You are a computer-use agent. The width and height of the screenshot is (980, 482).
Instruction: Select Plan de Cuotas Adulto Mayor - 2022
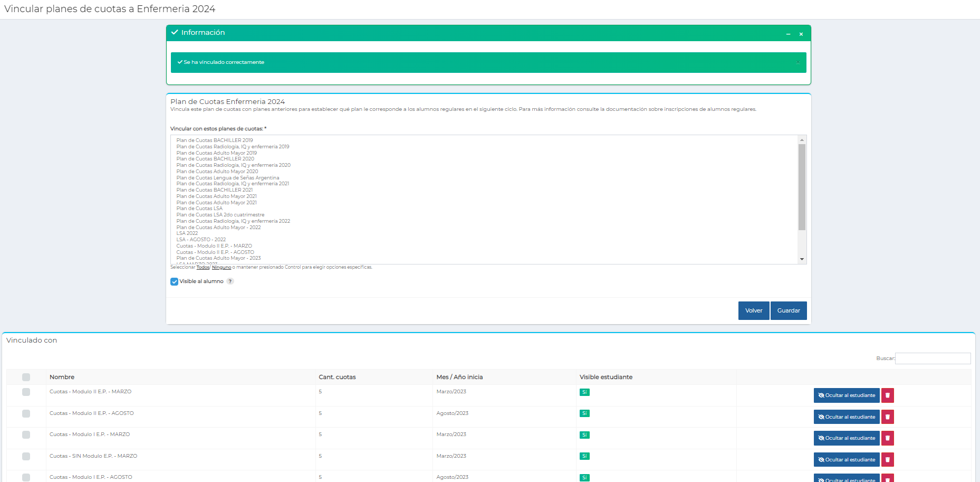218,228
